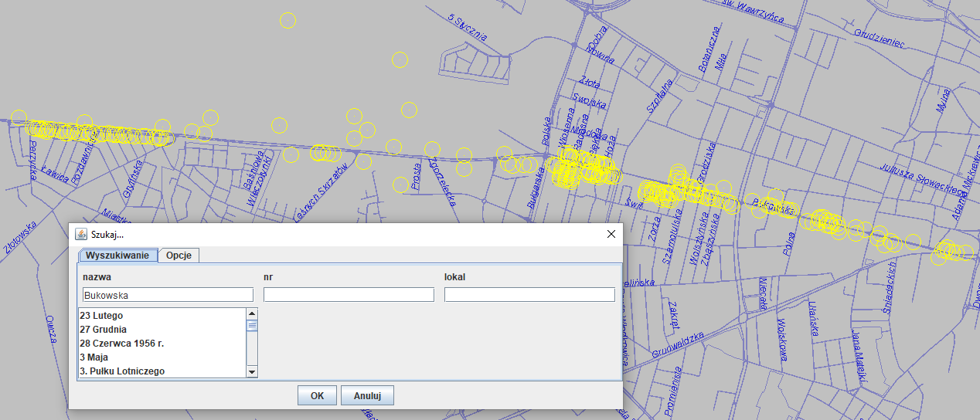Select the 28 Czerwca 1956 r. entry
Screen dimensions: 980x420
(x=121, y=344)
